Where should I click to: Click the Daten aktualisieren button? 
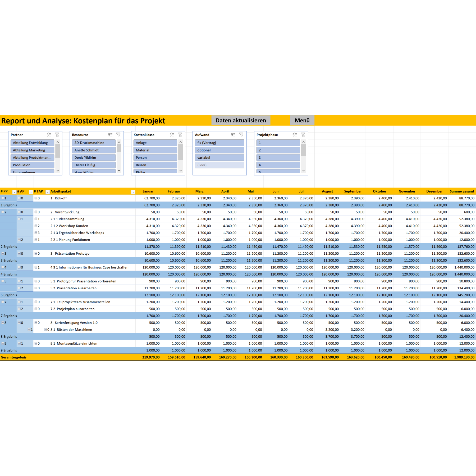[240, 120]
